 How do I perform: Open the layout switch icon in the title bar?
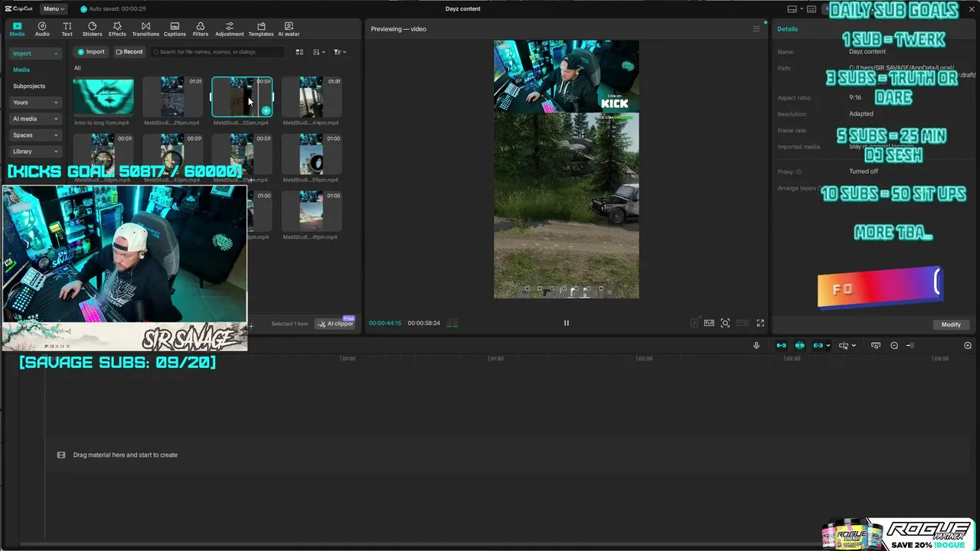(x=792, y=9)
